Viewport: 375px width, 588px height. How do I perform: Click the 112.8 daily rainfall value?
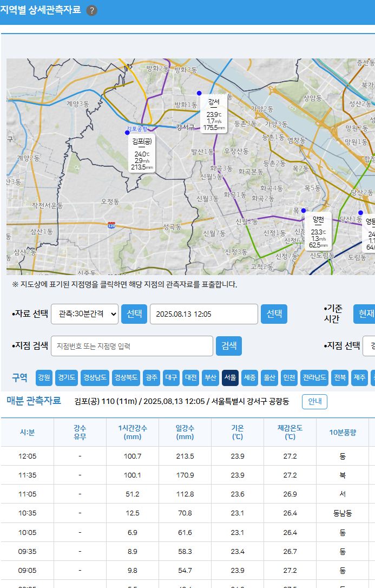185,494
